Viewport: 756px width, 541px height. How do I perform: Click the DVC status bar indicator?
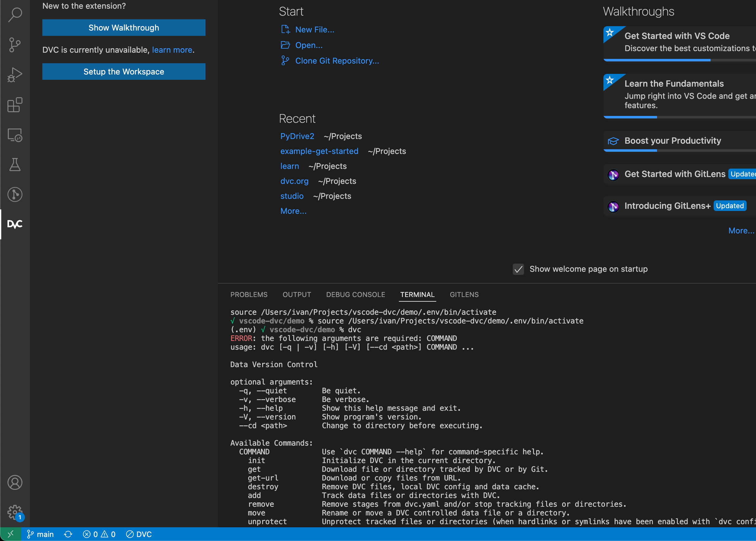point(139,534)
